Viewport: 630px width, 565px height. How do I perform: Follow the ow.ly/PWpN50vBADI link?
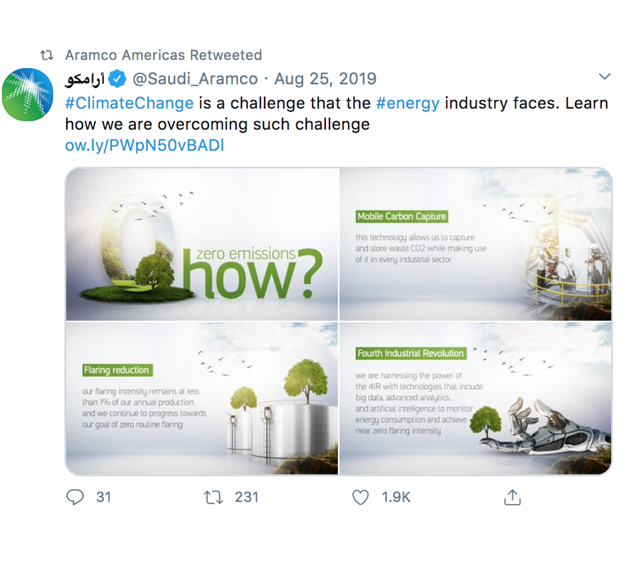click(144, 146)
